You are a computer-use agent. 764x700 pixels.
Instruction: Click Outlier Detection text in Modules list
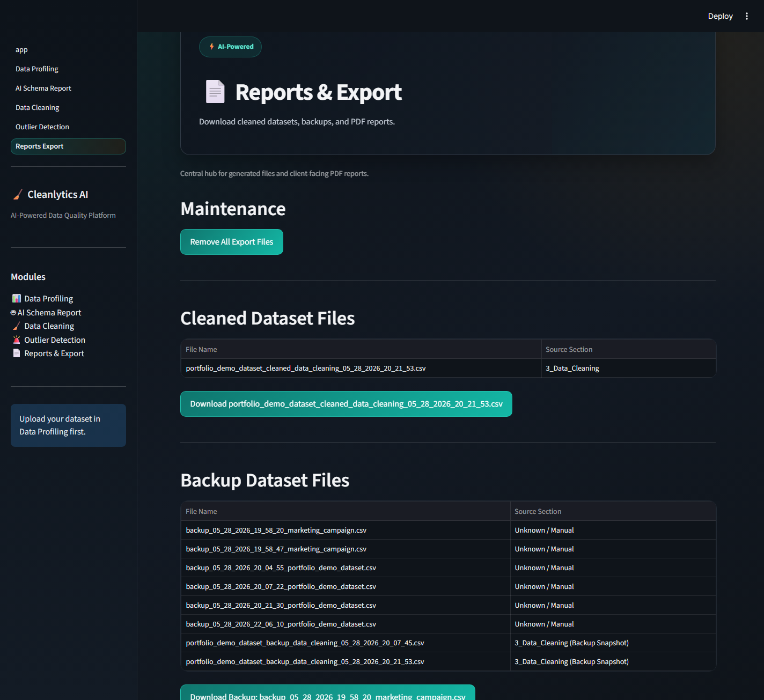pos(55,340)
